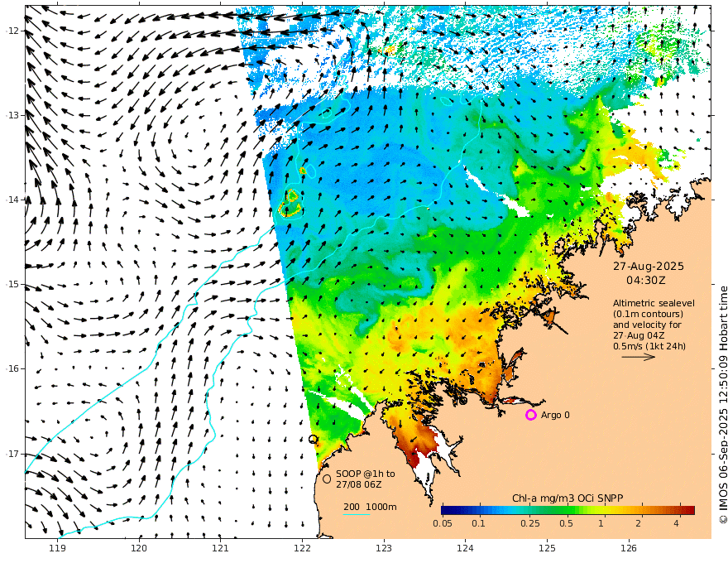Click the "SOOP @1h to 27/08 06Z" label
728x563 pixels.
click(x=366, y=479)
